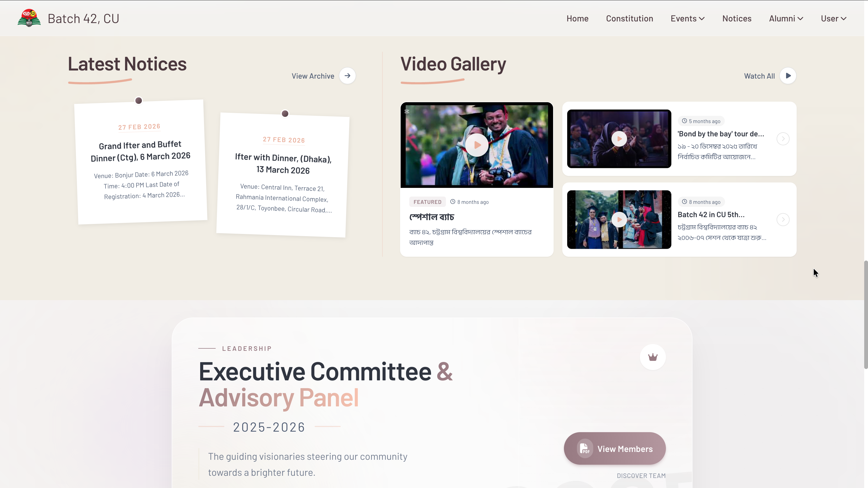This screenshot has width=868, height=488.
Task: Click the 'Bond by the bay' tour title
Action: pos(721,134)
